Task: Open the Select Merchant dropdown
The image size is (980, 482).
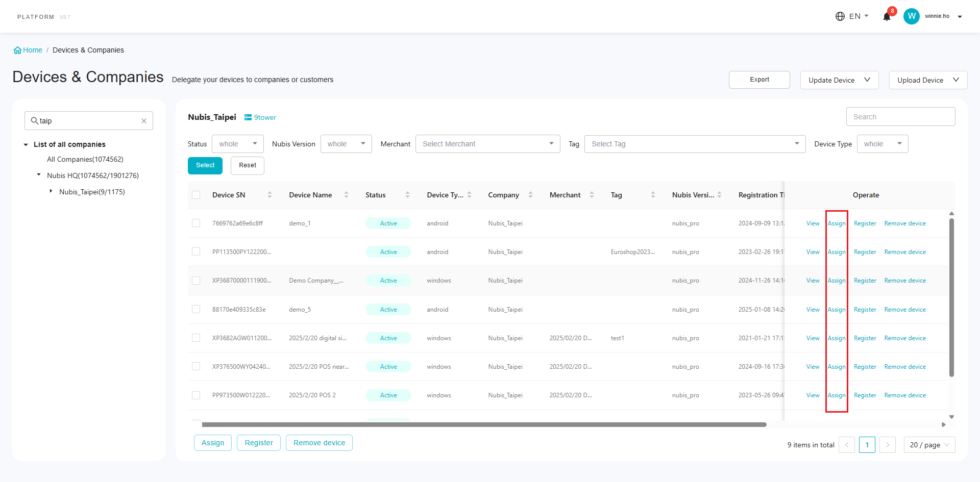Action: (488, 144)
